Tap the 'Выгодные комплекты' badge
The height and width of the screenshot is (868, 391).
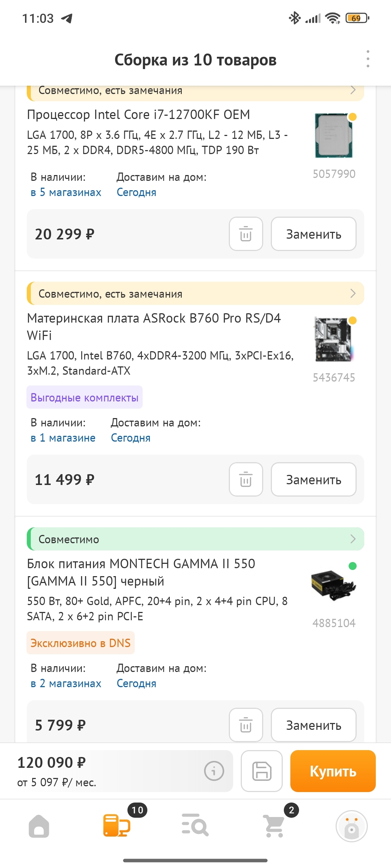tap(84, 397)
